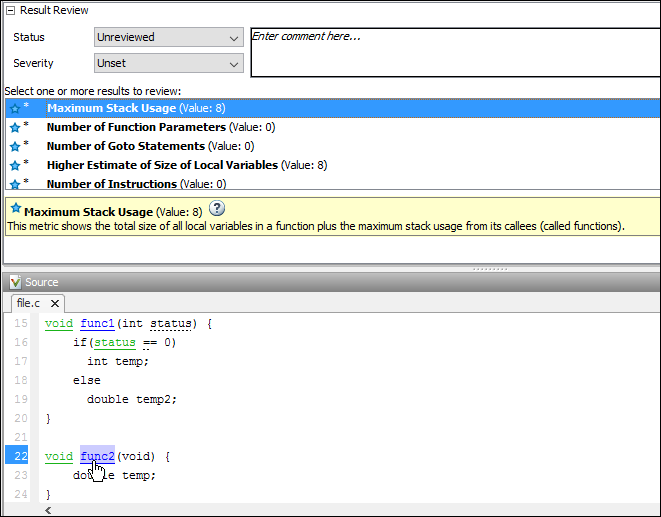The width and height of the screenshot is (661, 517).
Task: Type in the Enter comment here field
Action: 453,52
